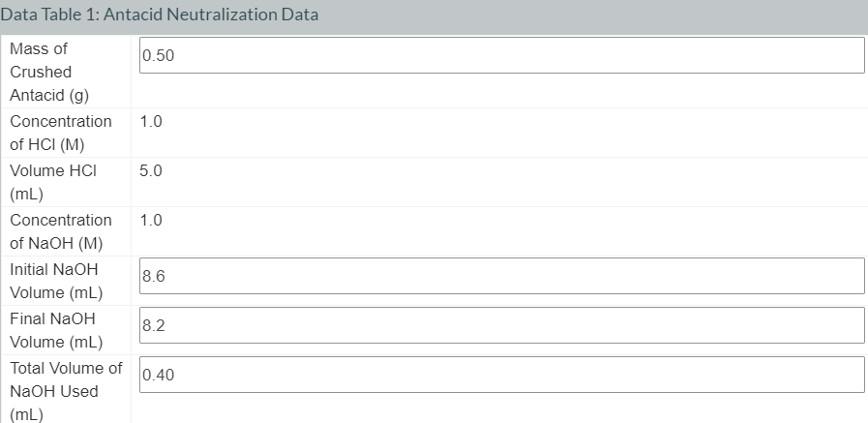Screen dimensions: 868x423
Task: Click the 1.0 value for NaOH concentration
Action: 151,221
